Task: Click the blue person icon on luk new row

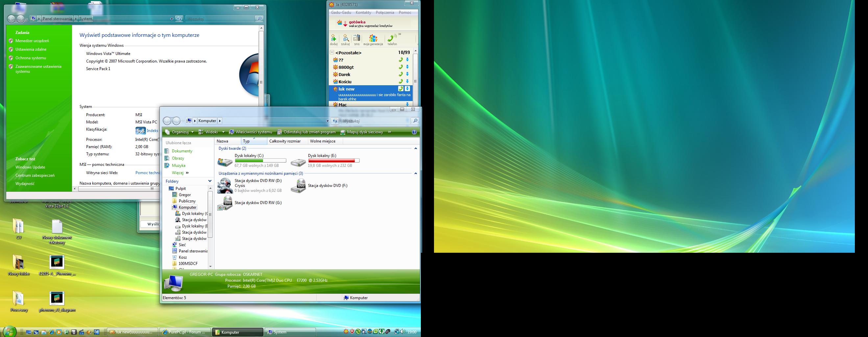Action: tap(407, 89)
